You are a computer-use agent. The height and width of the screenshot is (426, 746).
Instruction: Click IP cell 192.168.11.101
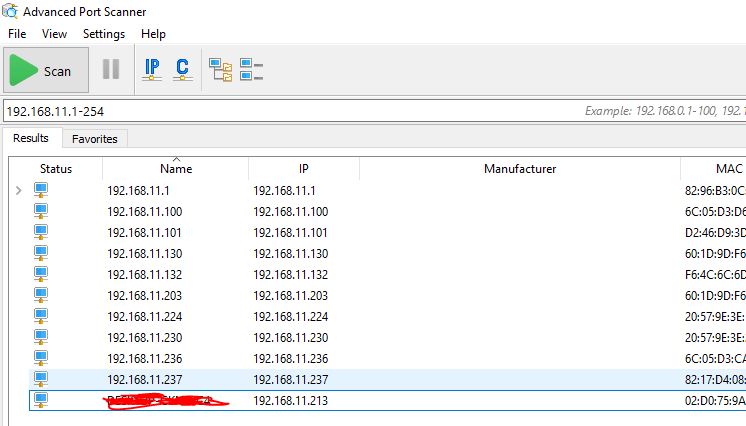pos(290,233)
